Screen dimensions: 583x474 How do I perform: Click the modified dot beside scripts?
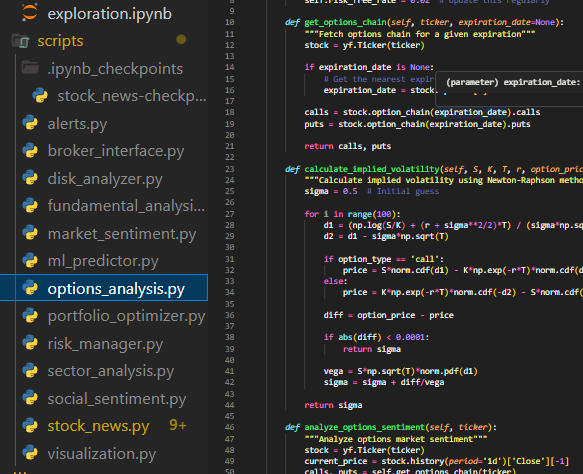point(181,39)
